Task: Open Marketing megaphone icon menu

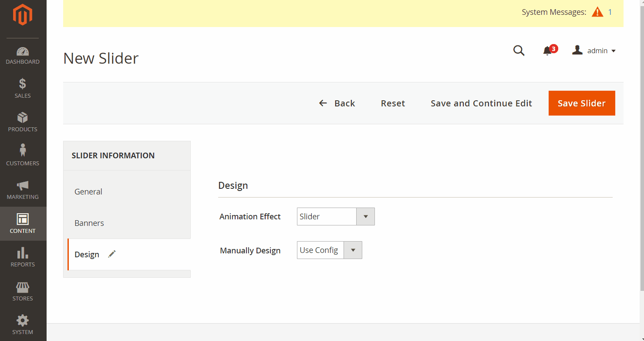Action: pyautogui.click(x=23, y=185)
